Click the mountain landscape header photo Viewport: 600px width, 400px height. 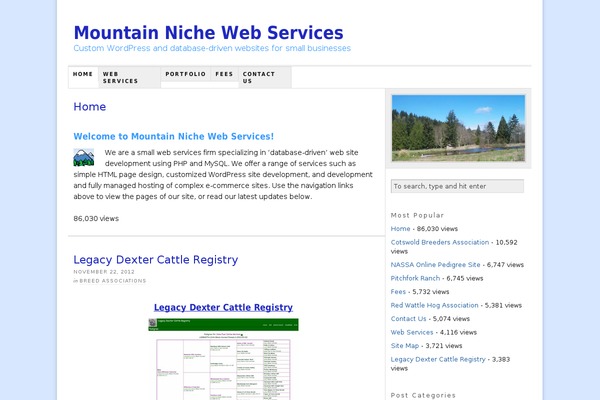point(458,128)
